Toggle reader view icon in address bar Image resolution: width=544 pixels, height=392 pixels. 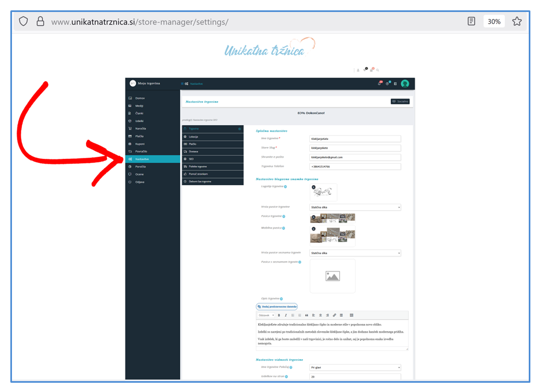pos(472,21)
